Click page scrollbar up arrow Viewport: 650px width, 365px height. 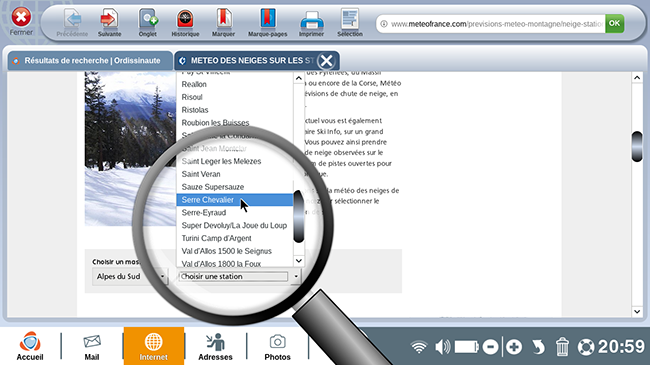(x=637, y=78)
